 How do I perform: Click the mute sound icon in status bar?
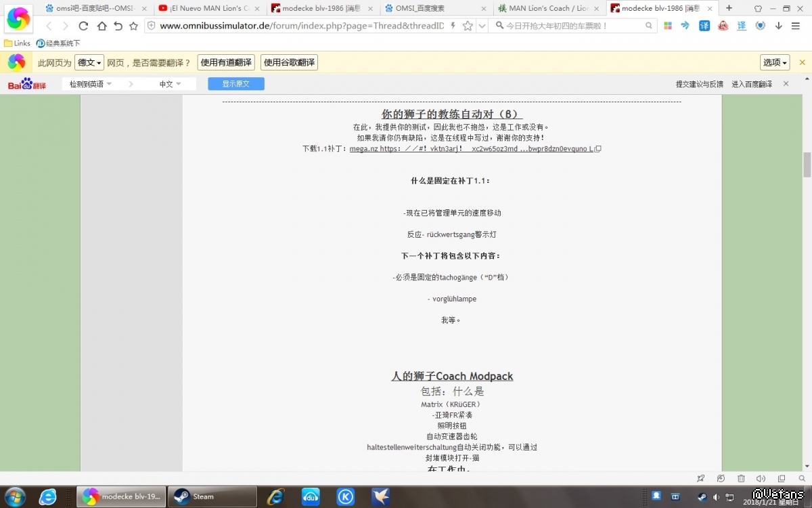761,479
